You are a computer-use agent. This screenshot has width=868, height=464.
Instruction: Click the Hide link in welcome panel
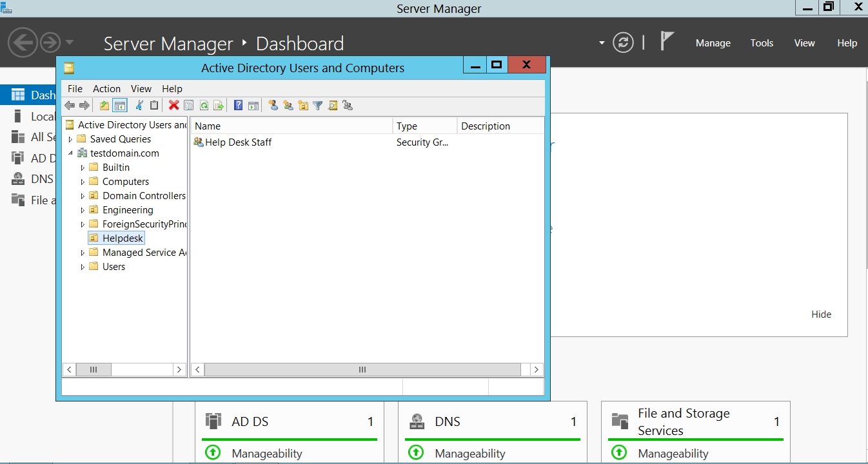821,314
